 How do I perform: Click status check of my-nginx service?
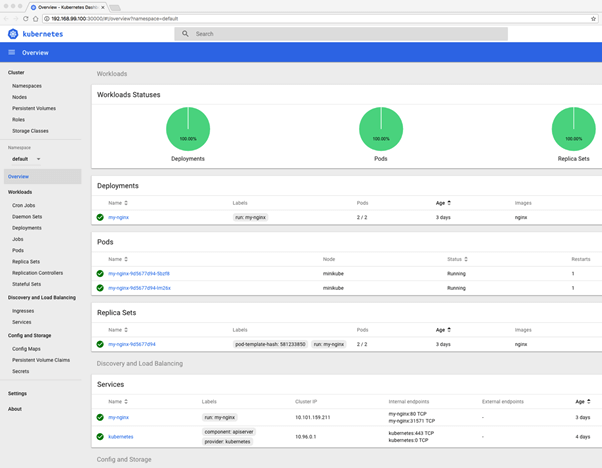tap(100, 417)
